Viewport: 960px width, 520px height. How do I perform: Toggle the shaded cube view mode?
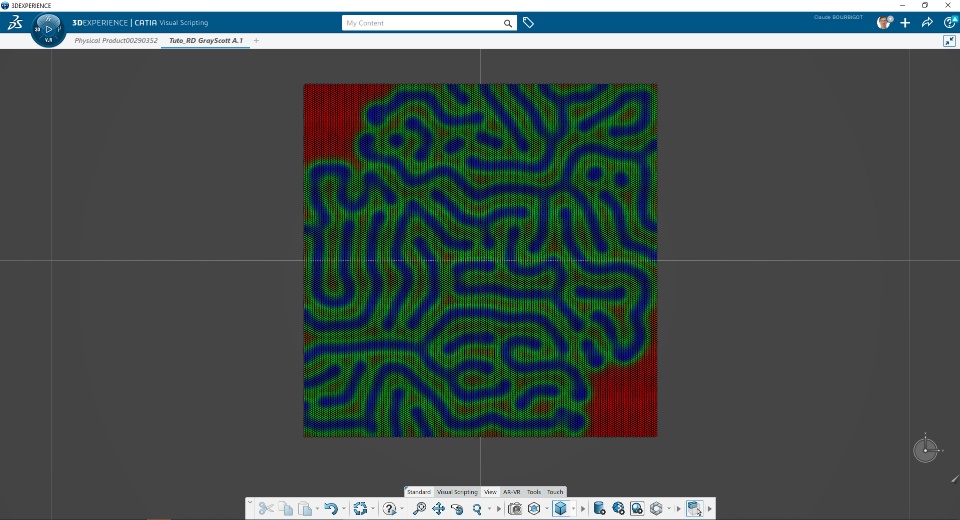pos(560,508)
